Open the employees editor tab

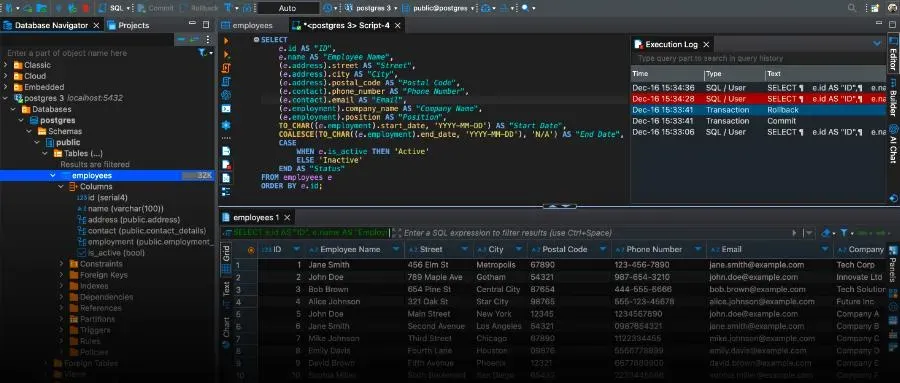tap(247, 25)
